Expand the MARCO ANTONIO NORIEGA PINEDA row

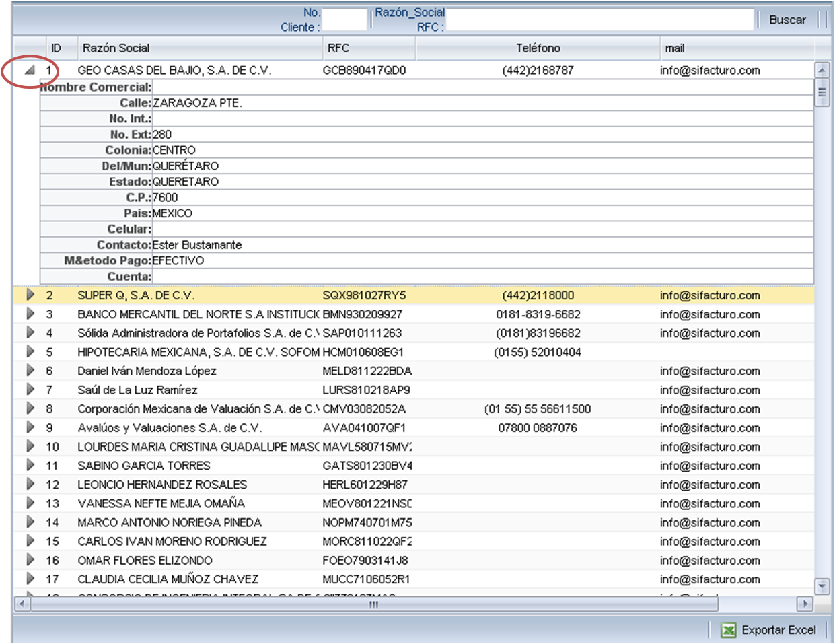pos(30,522)
